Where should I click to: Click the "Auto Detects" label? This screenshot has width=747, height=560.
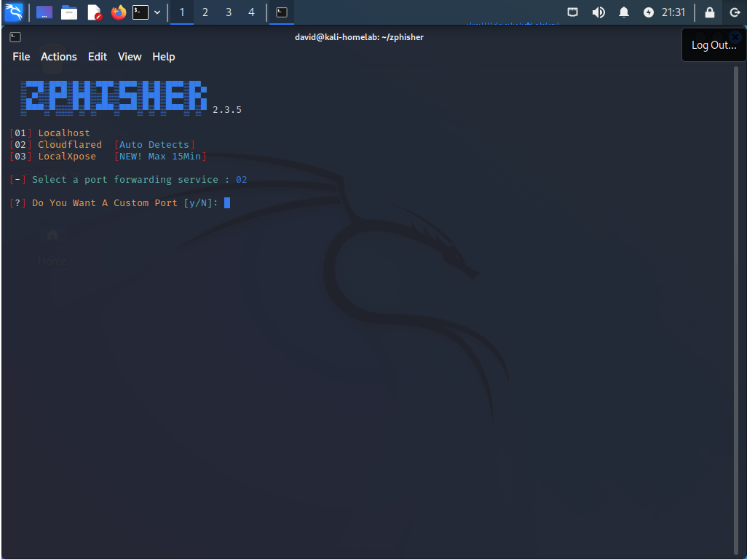pyautogui.click(x=154, y=144)
